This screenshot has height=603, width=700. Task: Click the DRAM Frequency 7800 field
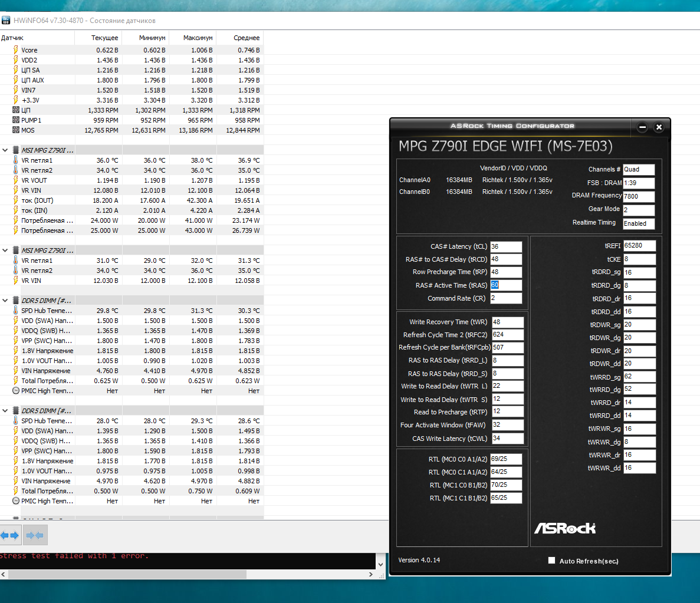tap(639, 196)
